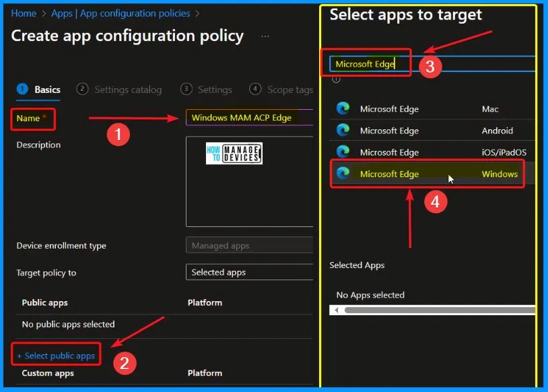Click the Edge icon in the Mac row
Screen dimensions: 548x392
[343, 108]
